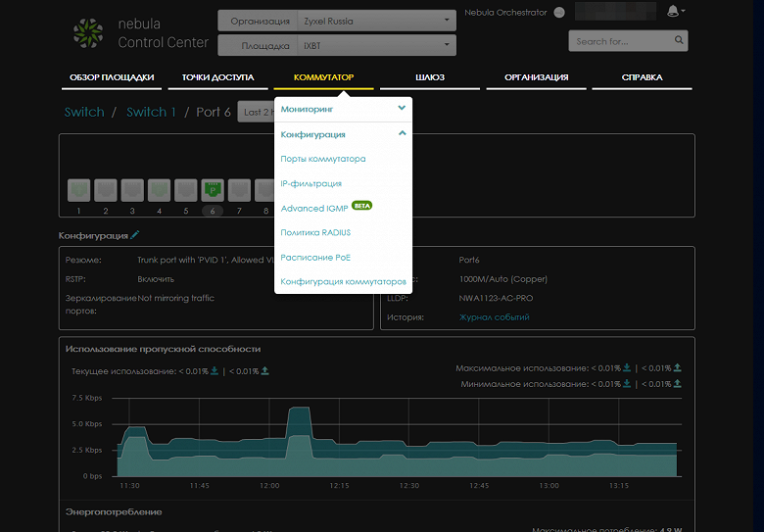Image resolution: width=764 pixels, height=532 pixels.
Task: Open the Журнал событий link
Action: [x=494, y=317]
